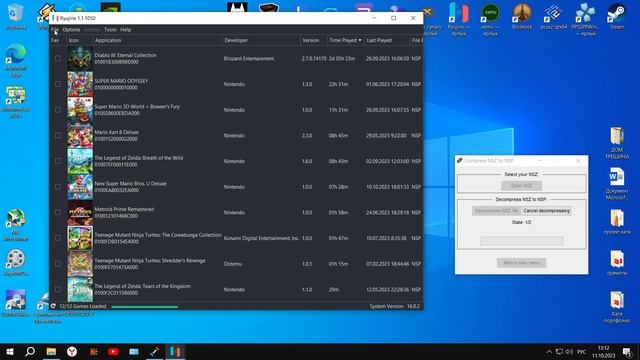Sort list by the Version column header
640x360 pixels.
click(313, 40)
